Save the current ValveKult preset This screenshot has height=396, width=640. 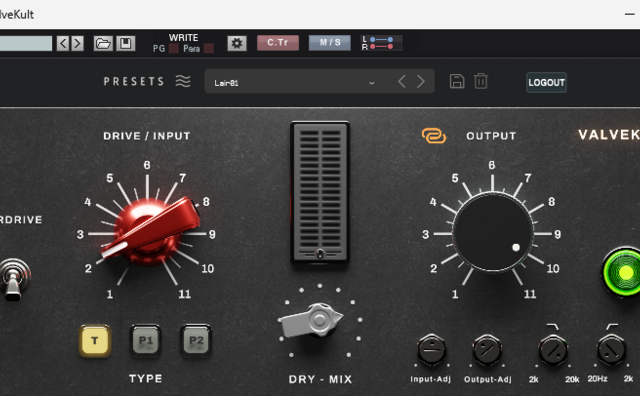tap(457, 81)
